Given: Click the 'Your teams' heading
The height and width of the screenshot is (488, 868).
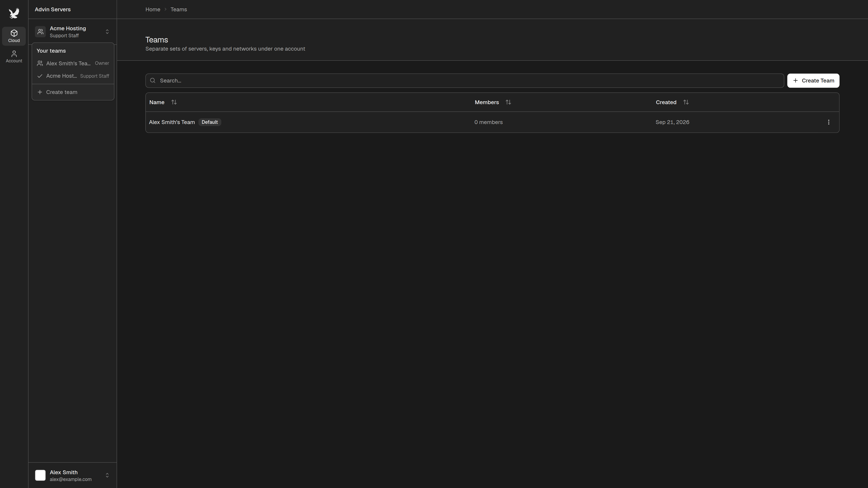Looking at the screenshot, I should [x=51, y=51].
